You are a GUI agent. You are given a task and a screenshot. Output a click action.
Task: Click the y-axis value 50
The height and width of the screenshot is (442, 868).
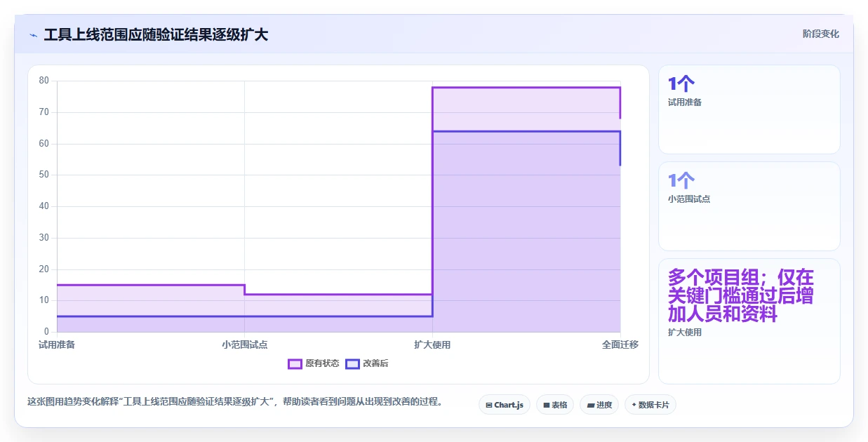pyautogui.click(x=44, y=175)
